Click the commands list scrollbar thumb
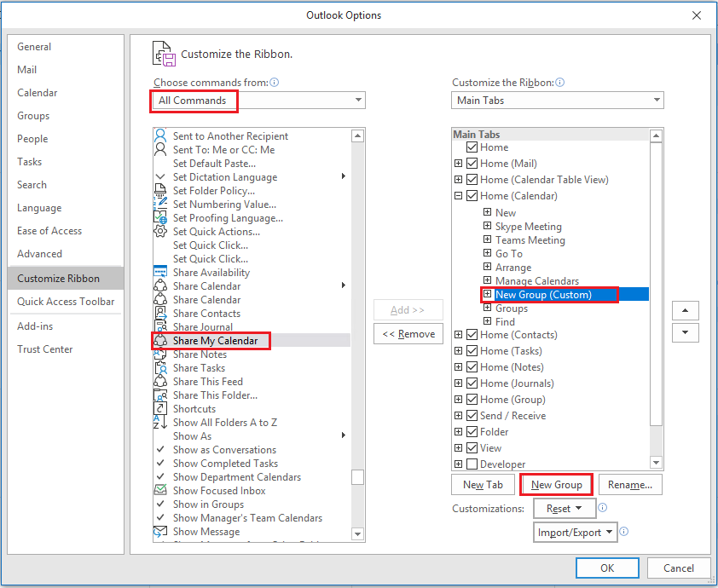718x588 pixels. (357, 477)
